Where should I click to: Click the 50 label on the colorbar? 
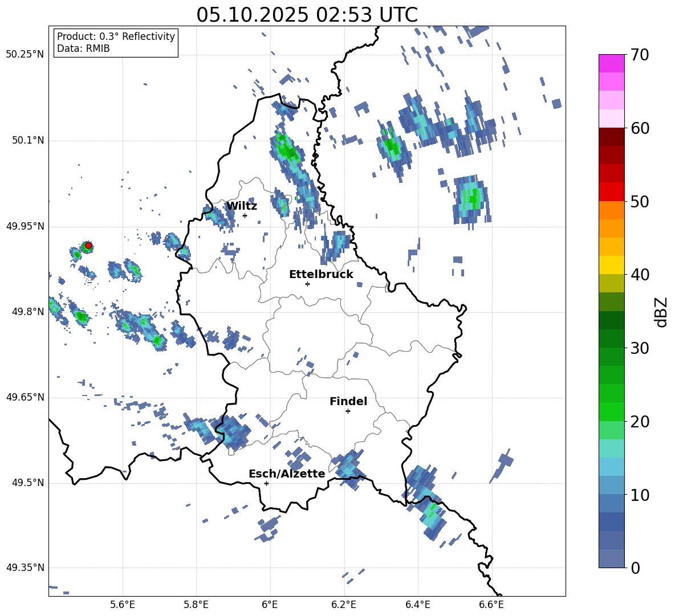click(x=640, y=202)
